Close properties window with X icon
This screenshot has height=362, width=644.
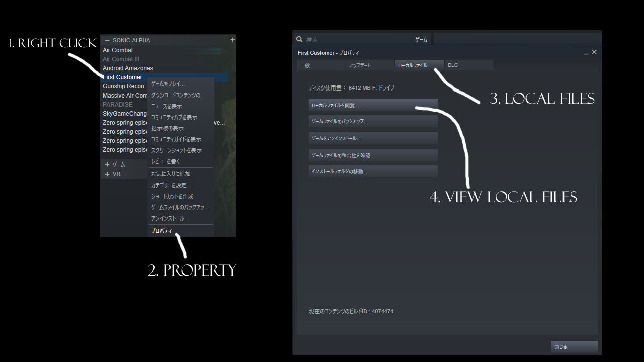pyautogui.click(x=594, y=52)
